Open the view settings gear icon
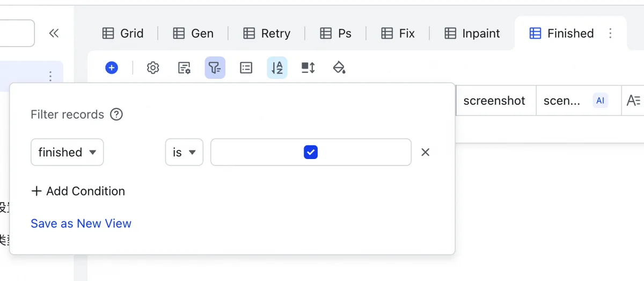The width and height of the screenshot is (644, 281). pos(153,68)
